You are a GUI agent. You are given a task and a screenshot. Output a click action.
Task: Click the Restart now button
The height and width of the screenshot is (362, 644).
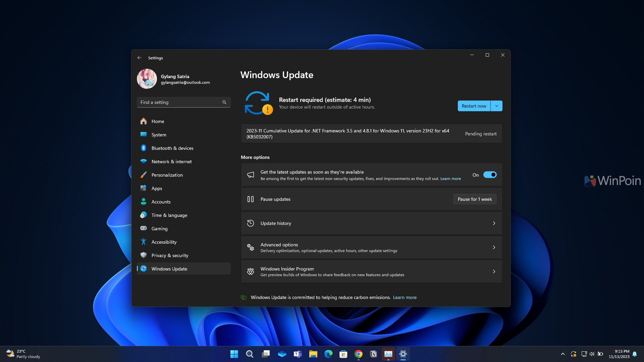point(474,106)
